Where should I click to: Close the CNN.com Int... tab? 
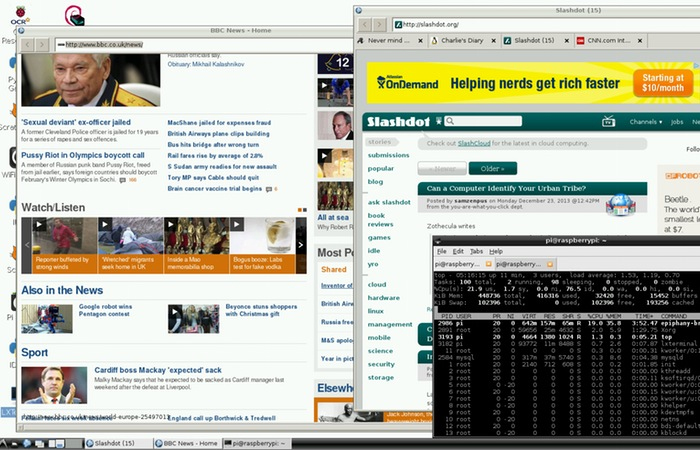[x=640, y=41]
